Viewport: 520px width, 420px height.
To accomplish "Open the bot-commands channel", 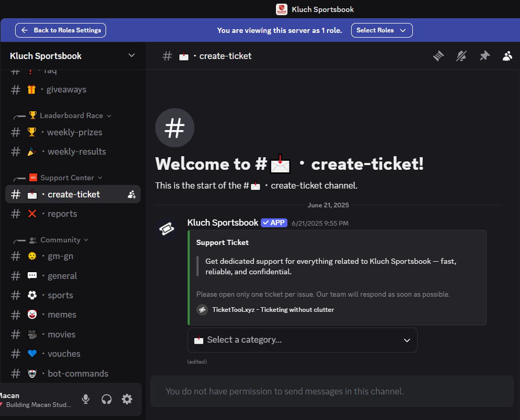I will [73, 374].
